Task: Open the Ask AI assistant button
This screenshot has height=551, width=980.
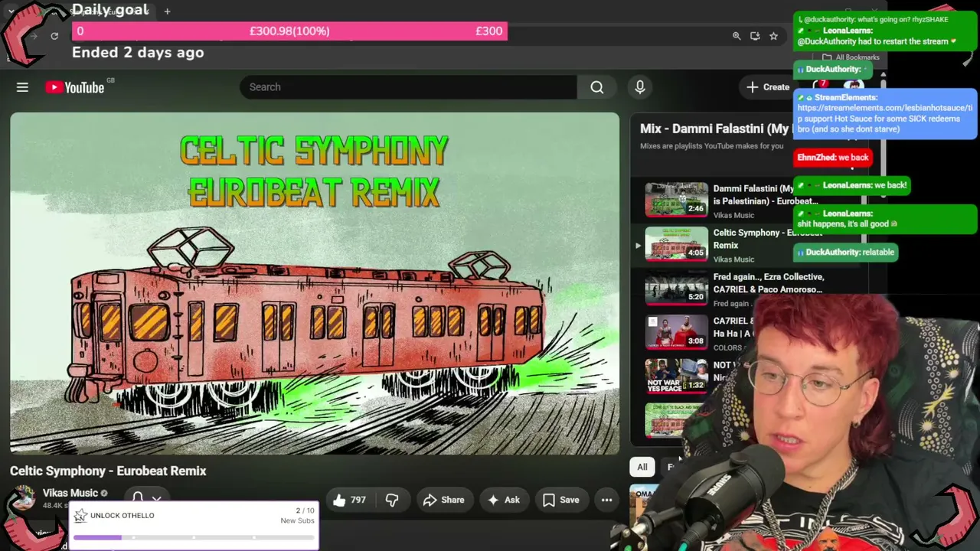Action: [x=503, y=500]
